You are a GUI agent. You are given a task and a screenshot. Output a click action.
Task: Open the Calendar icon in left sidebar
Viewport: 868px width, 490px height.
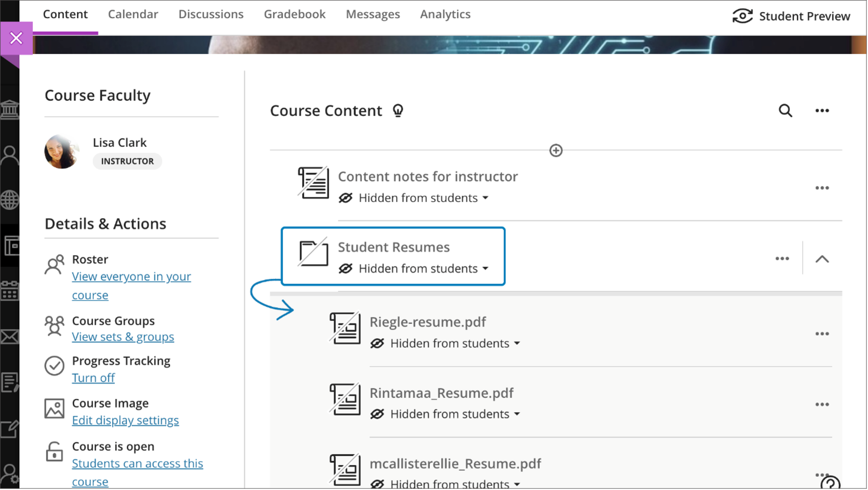pos(10,291)
